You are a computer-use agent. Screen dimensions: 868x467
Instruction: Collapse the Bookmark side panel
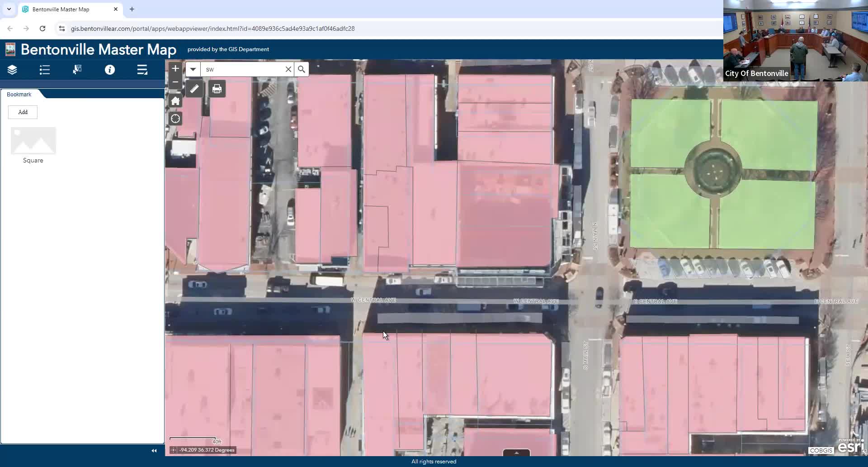[x=153, y=450]
